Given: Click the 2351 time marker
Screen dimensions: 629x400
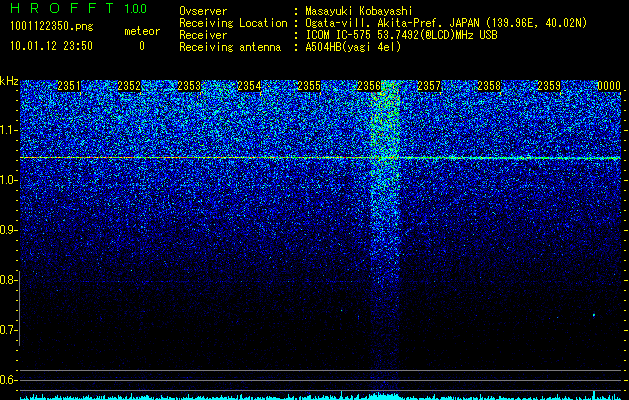Looking at the screenshot, I should click(69, 86).
